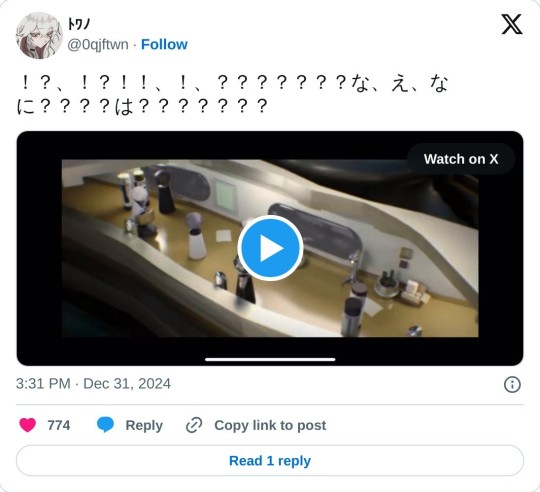
Task: Click the トワノ display name
Action: click(79, 24)
